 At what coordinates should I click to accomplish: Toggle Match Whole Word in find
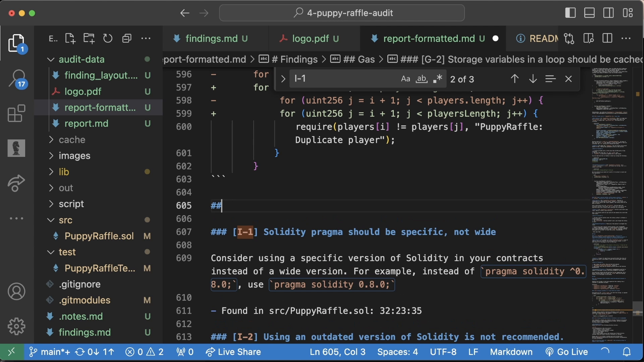[x=421, y=79]
